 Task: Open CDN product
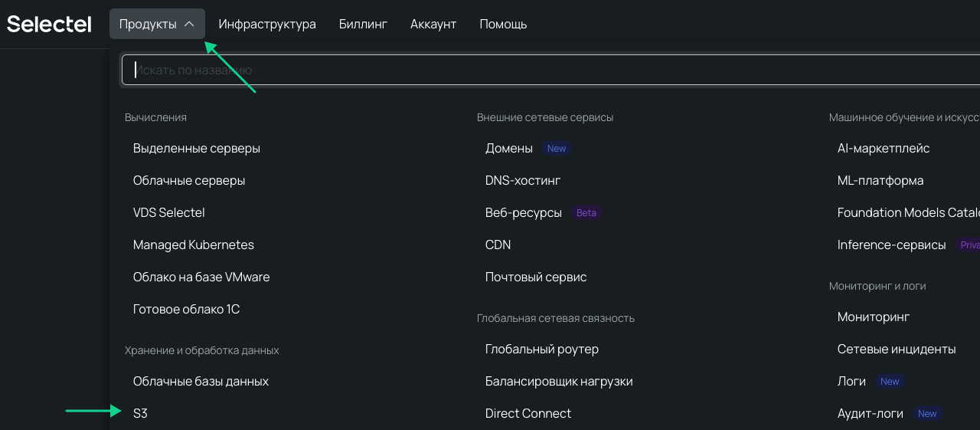click(498, 245)
